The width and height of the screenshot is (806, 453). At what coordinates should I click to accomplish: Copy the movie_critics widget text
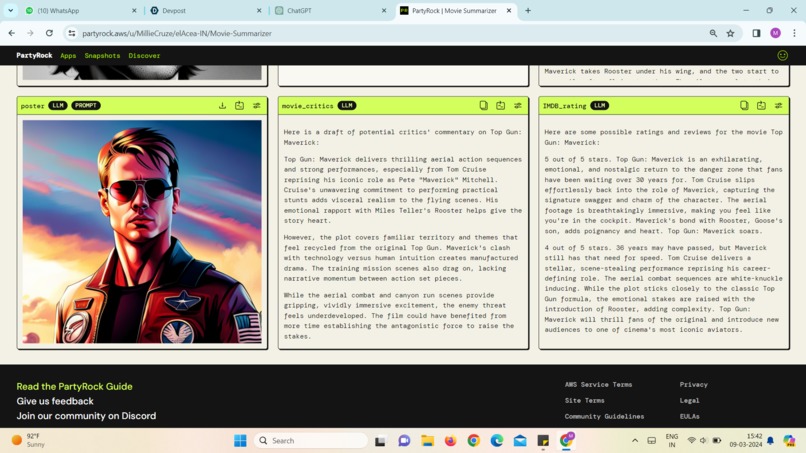[x=484, y=105]
